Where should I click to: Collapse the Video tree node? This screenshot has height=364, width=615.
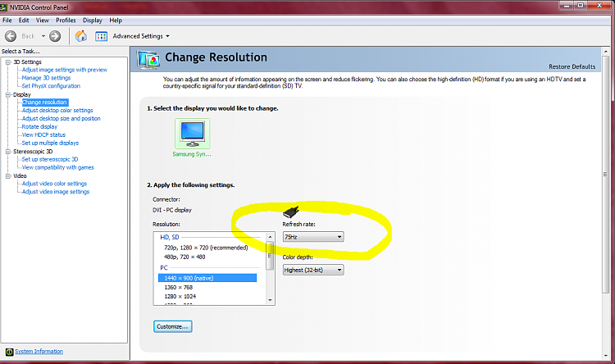[8, 176]
